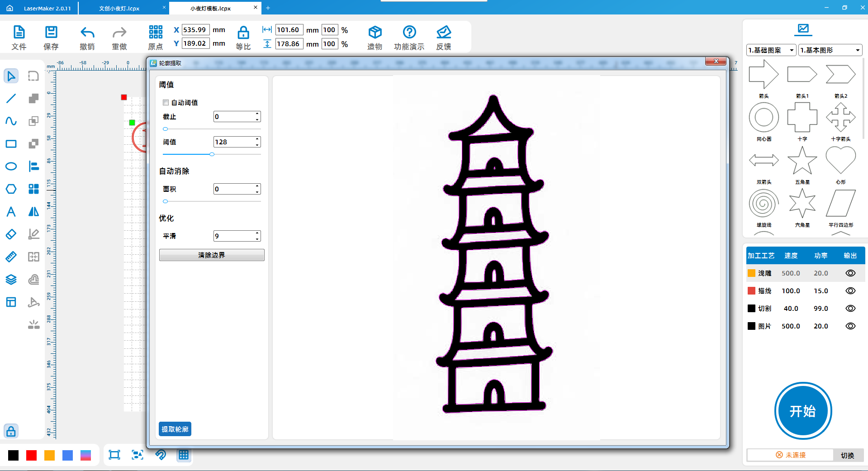The width and height of the screenshot is (868, 471).
Task: Toggle the 等比 aspect ratio lock
Action: pos(243,33)
